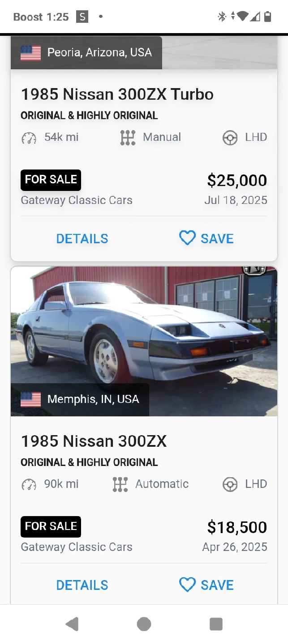This screenshot has width=288, height=644.
Task: Tap FOR SALE badge on $25,000 listing
Action: [51, 180]
